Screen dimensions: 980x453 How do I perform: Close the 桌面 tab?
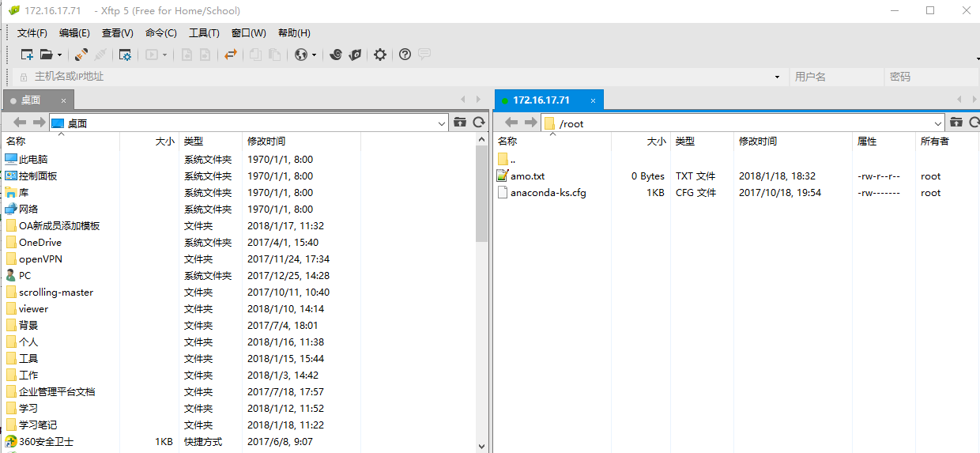tap(63, 100)
